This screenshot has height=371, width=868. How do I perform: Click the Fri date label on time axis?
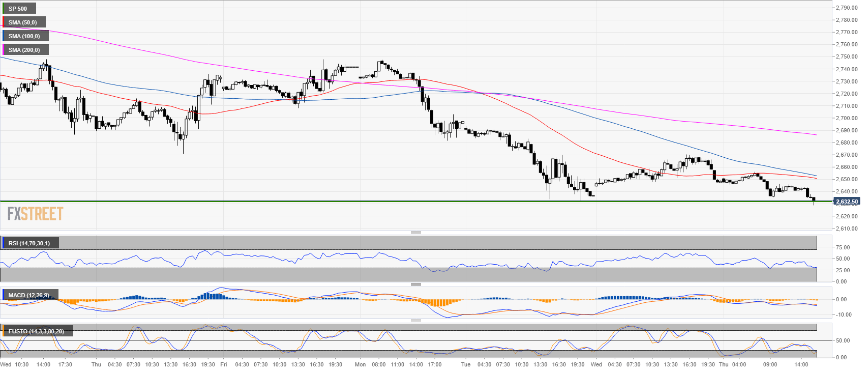point(223,364)
